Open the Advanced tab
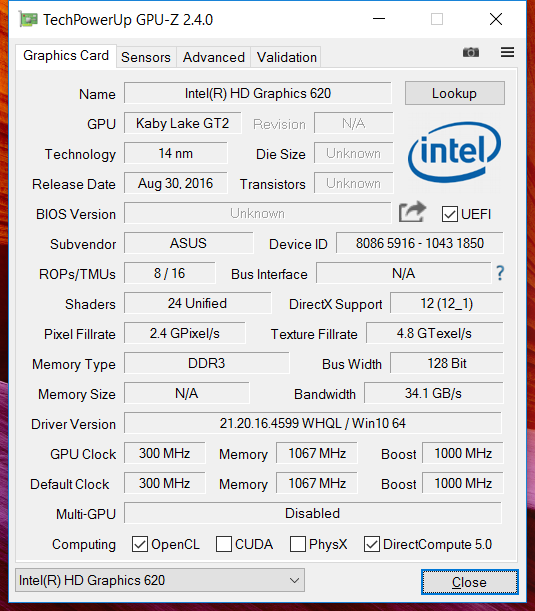 (x=214, y=57)
